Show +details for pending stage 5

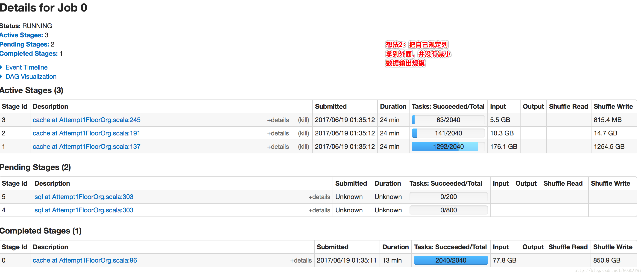[319, 197]
